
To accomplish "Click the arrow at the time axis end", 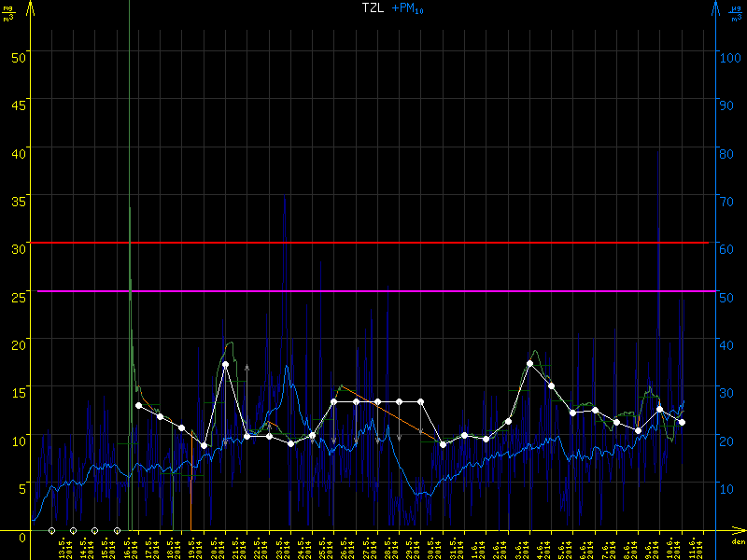I will pos(738,532).
